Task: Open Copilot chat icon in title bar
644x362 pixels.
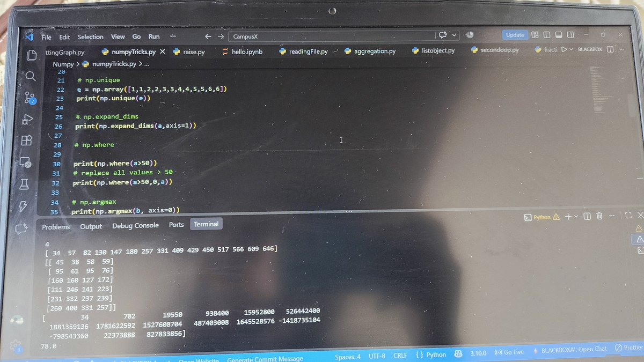Action: (444, 35)
